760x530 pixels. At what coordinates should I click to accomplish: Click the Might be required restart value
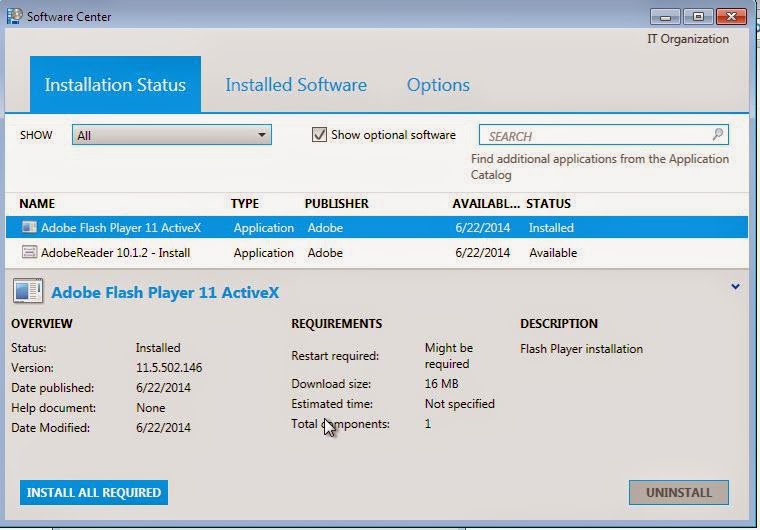[449, 355]
